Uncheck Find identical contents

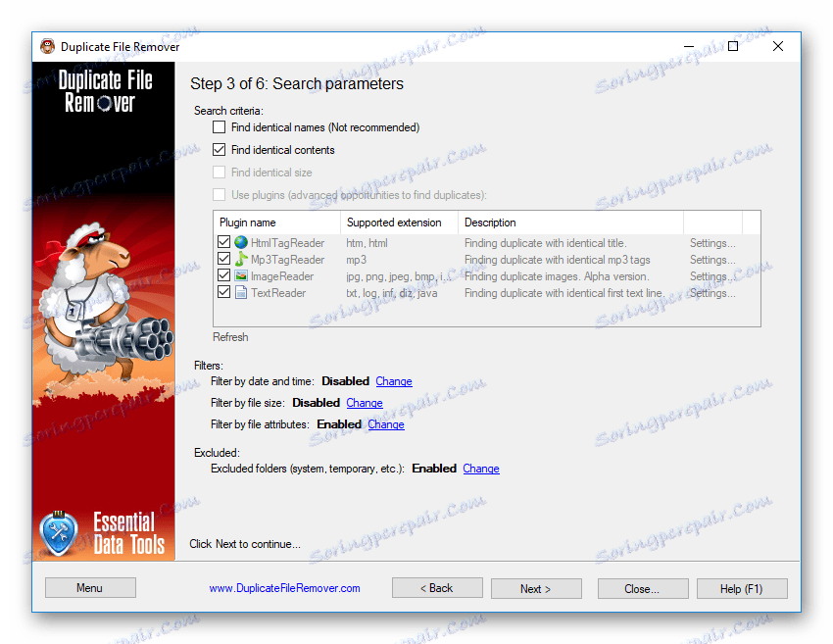(219, 150)
